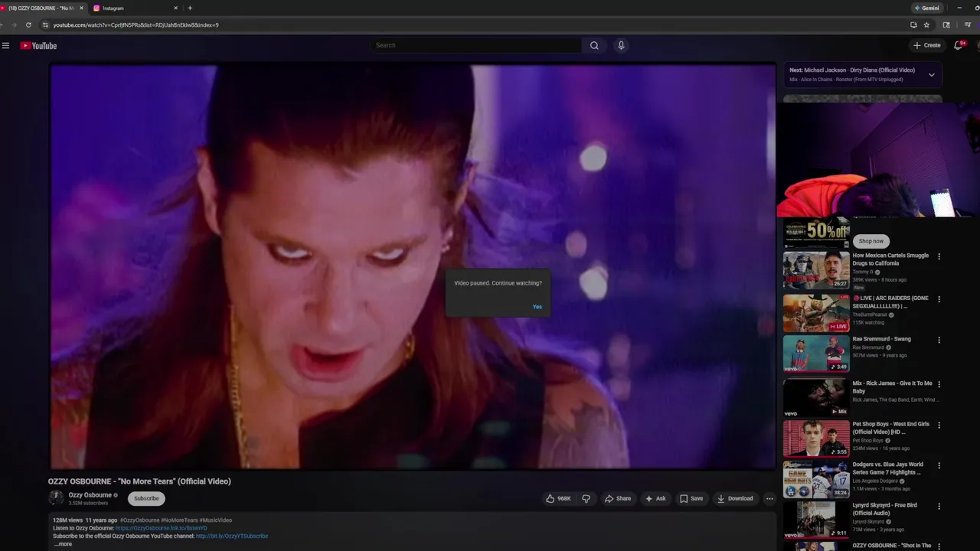The width and height of the screenshot is (980, 551).
Task: Open the YouTube hamburger guide menu
Action: (x=5, y=46)
